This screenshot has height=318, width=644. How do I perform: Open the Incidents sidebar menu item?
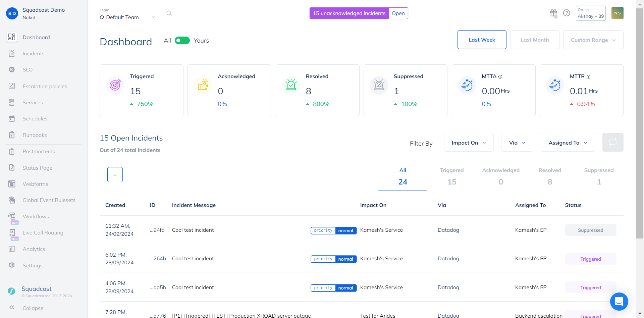pyautogui.click(x=33, y=54)
